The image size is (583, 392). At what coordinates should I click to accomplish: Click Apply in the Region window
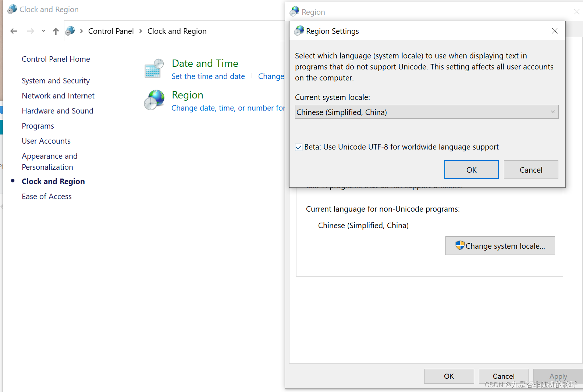click(x=558, y=376)
